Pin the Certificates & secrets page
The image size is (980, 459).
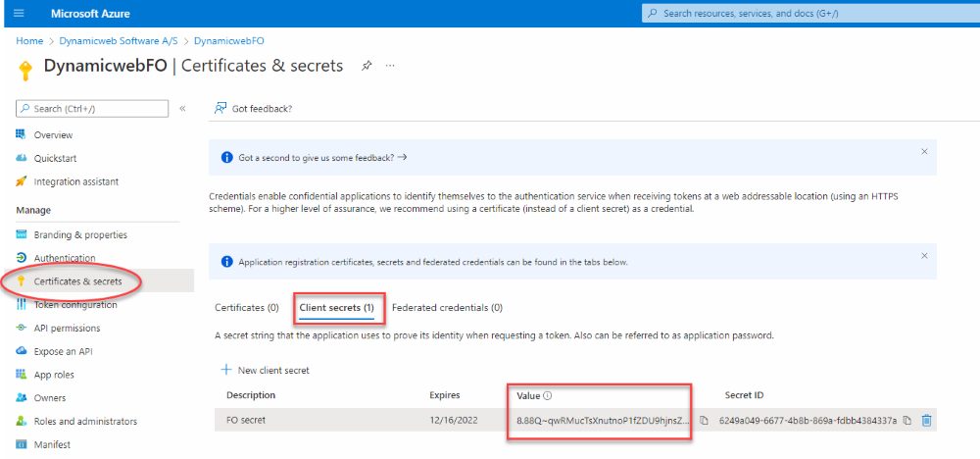click(x=367, y=66)
